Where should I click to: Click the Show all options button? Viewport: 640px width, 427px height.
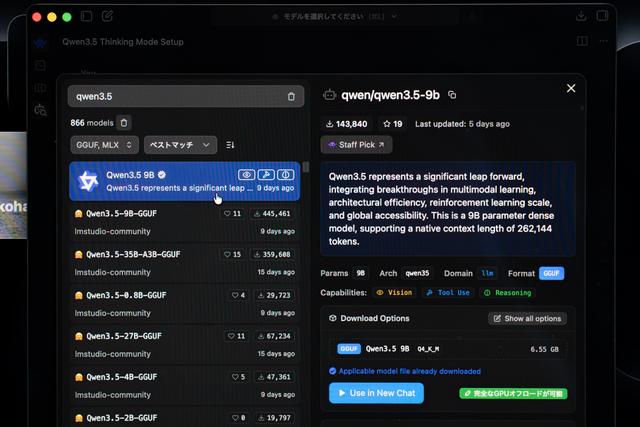(527, 318)
